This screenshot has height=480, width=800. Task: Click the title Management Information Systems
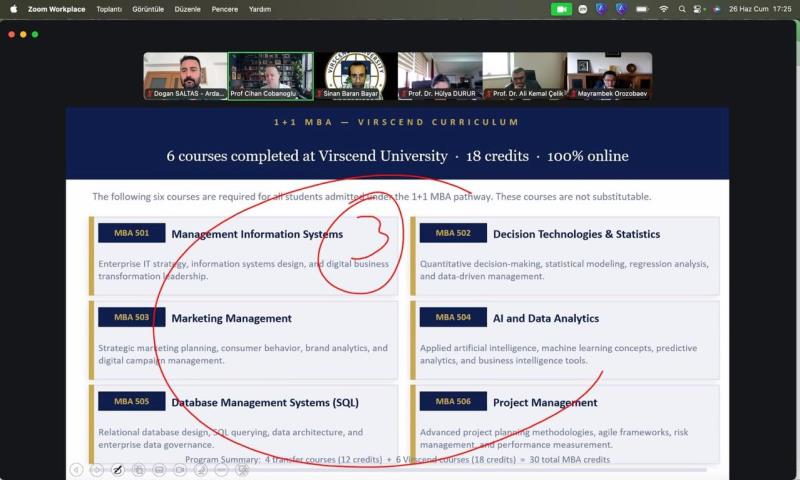(257, 234)
